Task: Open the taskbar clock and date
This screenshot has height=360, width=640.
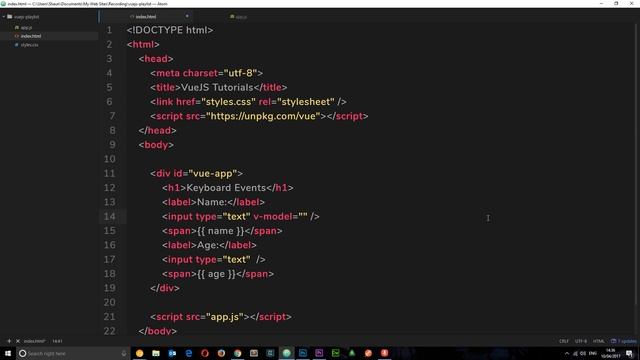Action: pyautogui.click(x=611, y=353)
